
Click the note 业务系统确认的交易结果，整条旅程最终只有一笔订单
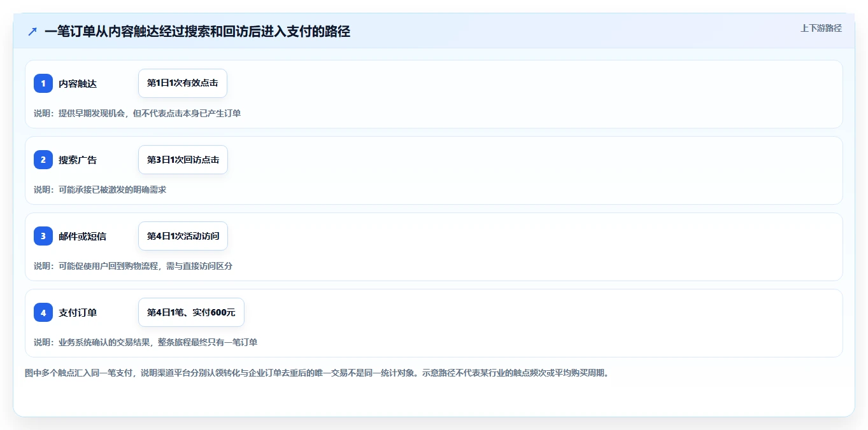158,342
